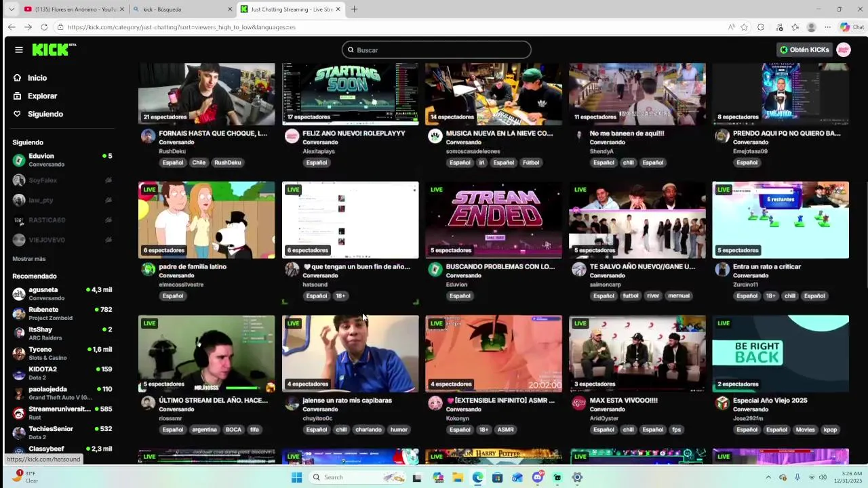The image size is (868, 488).
Task: Open Streameruniversit... recommended channel avatar
Action: coord(19,413)
